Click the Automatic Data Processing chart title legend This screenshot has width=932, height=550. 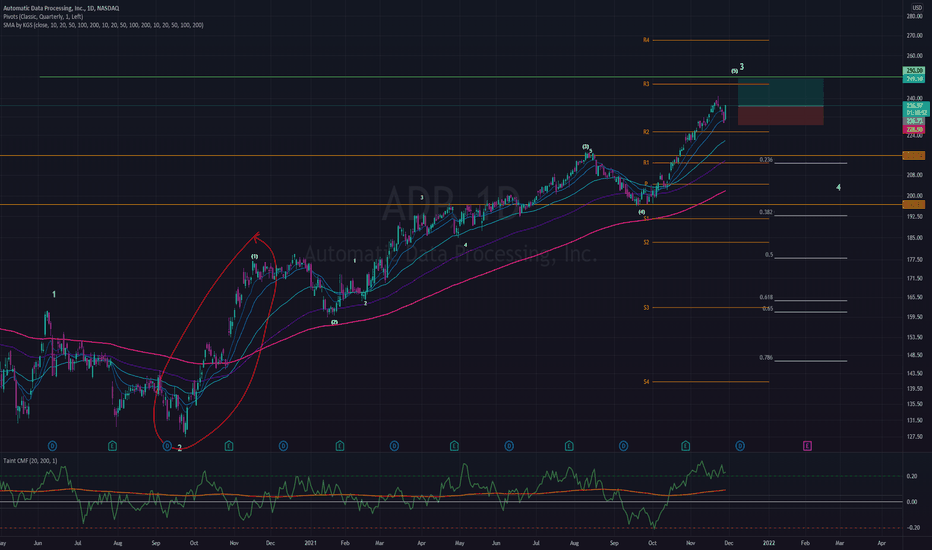tap(61, 8)
